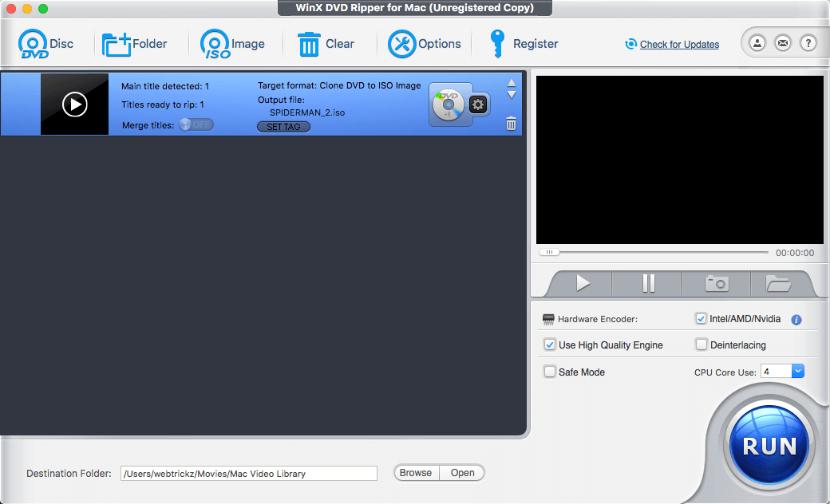Click hardware encoder info icon
The image size is (830, 504).
[796, 320]
